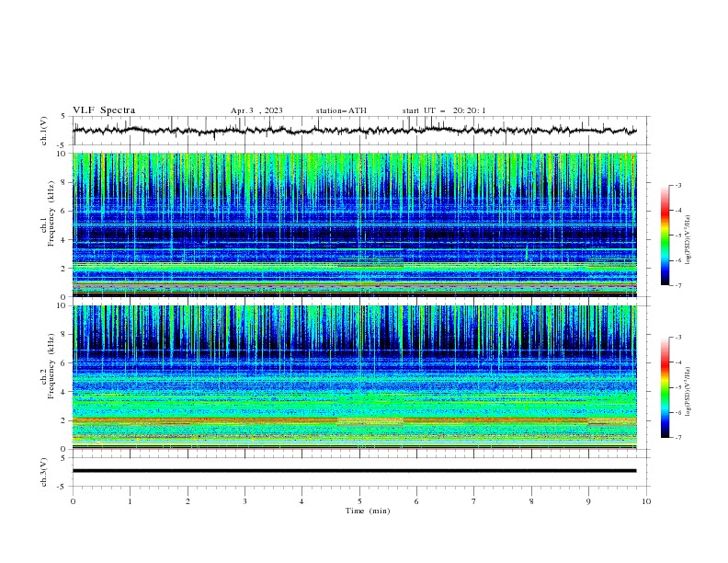The height and width of the screenshot is (563, 728).
Task: Click the "10" tick on ch.2 frequency axis
Action: pos(62,305)
